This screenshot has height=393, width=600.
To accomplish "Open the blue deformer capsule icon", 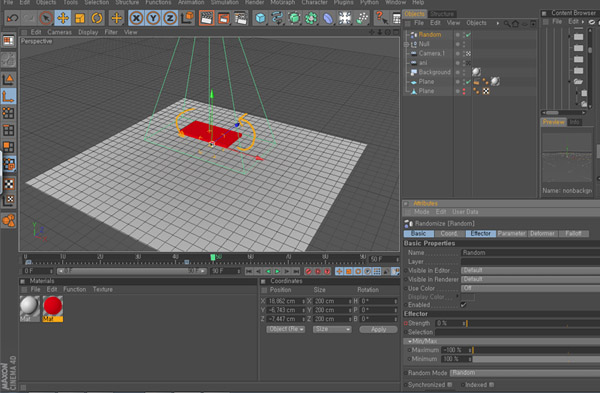I will point(328,18).
